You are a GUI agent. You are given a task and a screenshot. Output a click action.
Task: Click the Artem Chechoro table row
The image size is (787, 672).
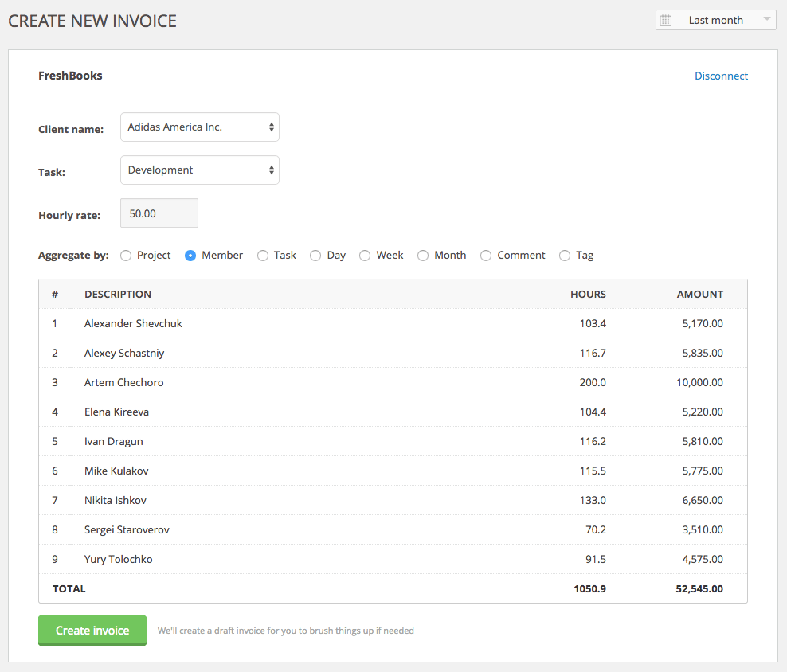point(393,382)
